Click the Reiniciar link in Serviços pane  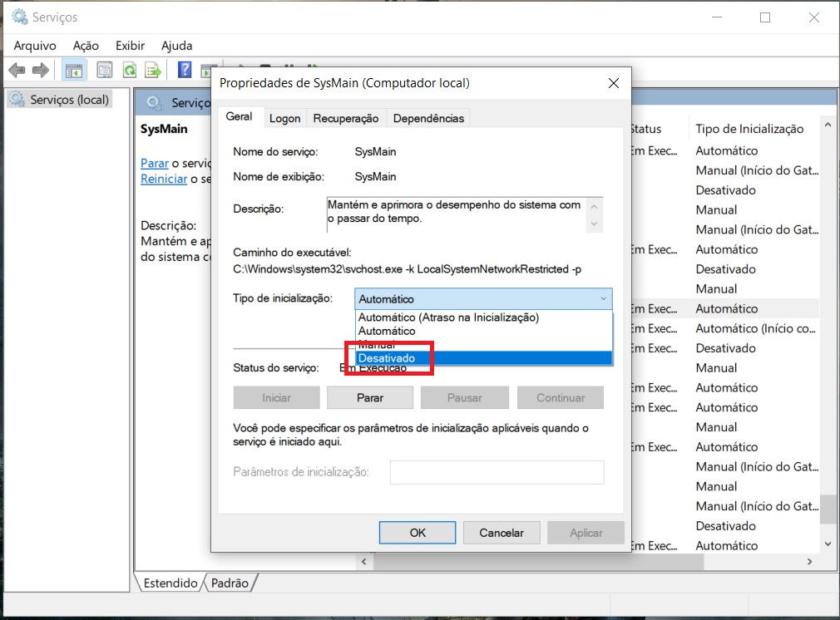[164, 179]
